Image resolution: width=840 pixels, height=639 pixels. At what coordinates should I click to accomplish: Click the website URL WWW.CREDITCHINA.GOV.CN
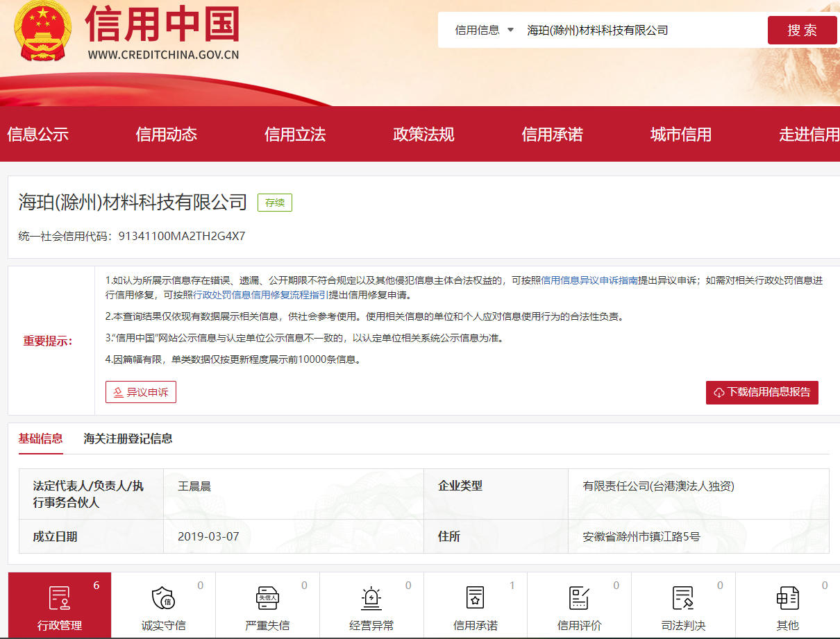[x=163, y=54]
